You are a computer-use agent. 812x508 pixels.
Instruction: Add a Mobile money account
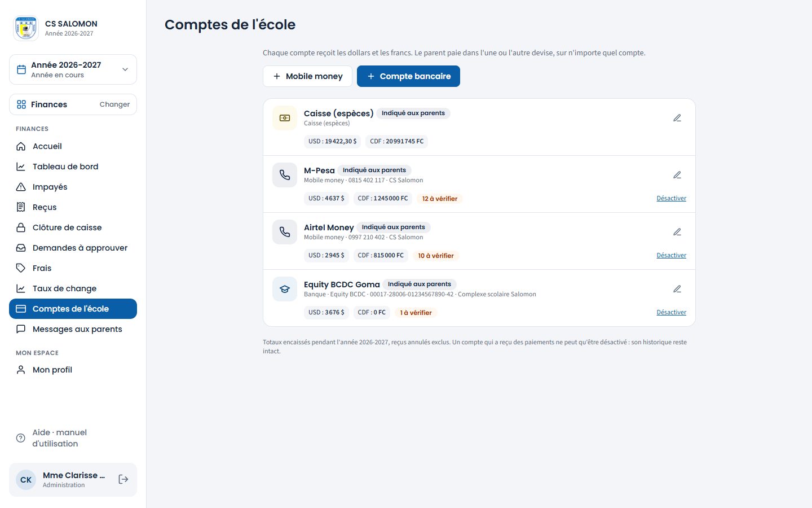tap(307, 76)
